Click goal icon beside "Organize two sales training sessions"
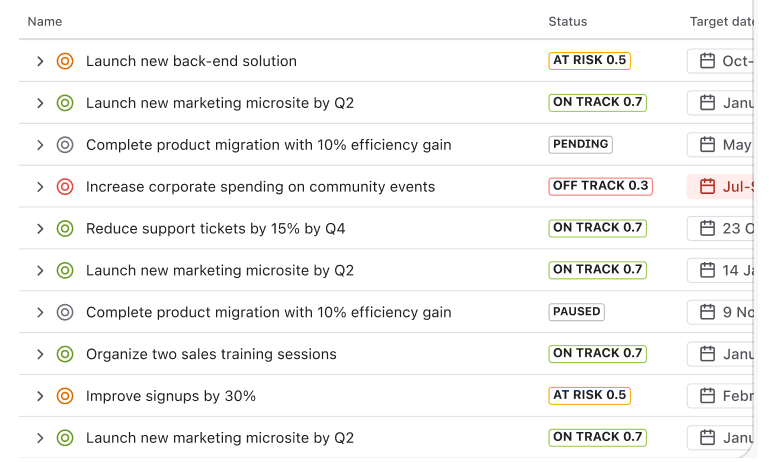The image size is (769, 462). tap(65, 354)
